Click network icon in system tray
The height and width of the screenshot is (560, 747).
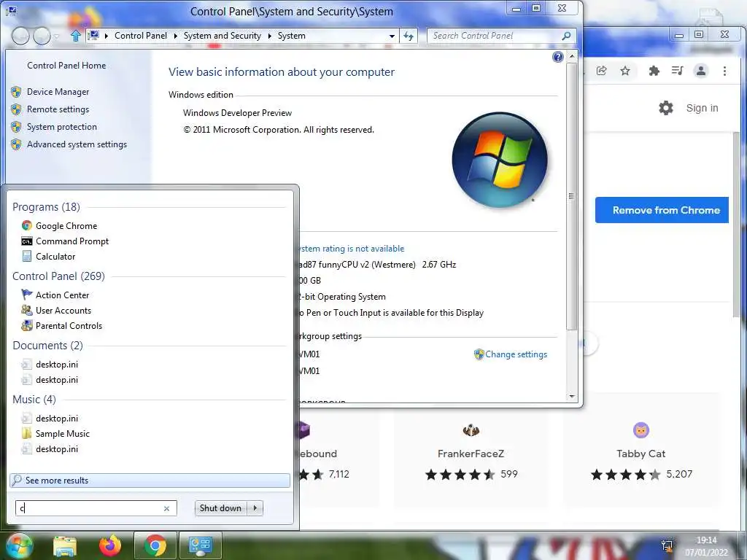[667, 545]
